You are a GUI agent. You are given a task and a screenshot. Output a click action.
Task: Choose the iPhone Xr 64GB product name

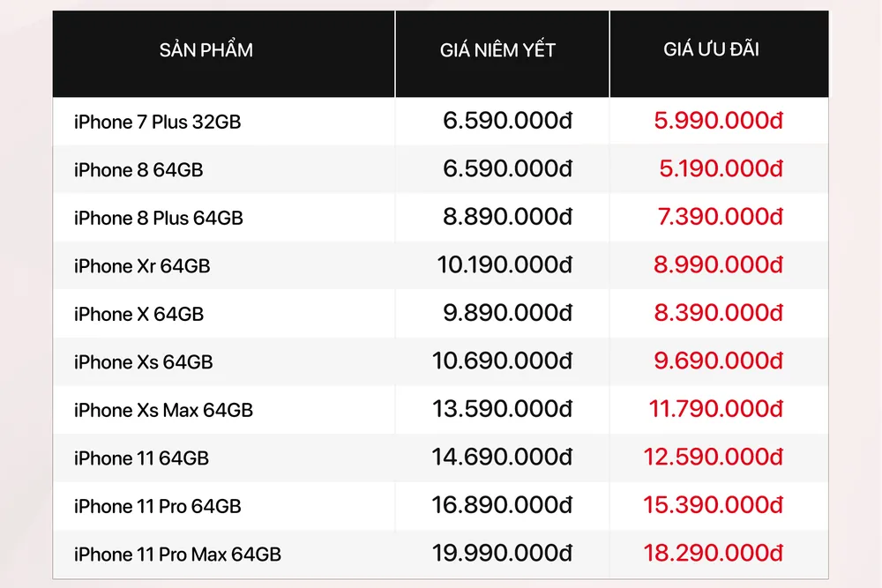[x=142, y=265]
